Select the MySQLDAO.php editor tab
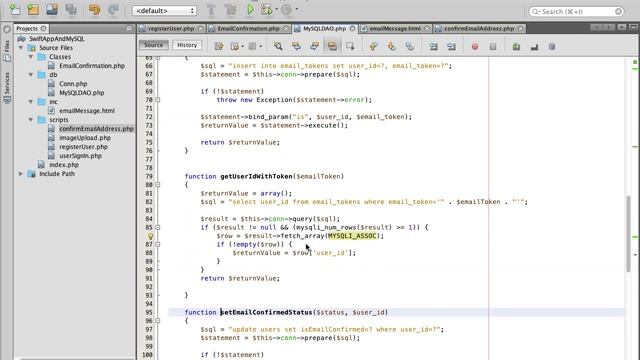Viewport: 640px width, 360px height. [x=324, y=29]
